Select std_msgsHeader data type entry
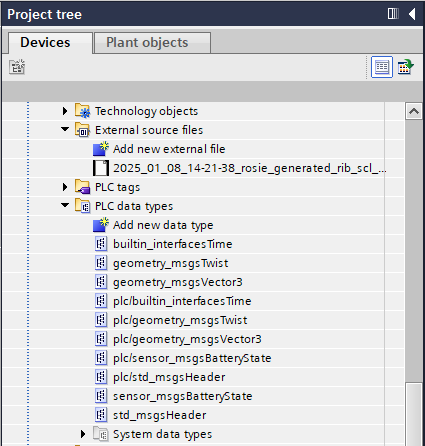Image resolution: width=425 pixels, height=446 pixels. (x=159, y=415)
